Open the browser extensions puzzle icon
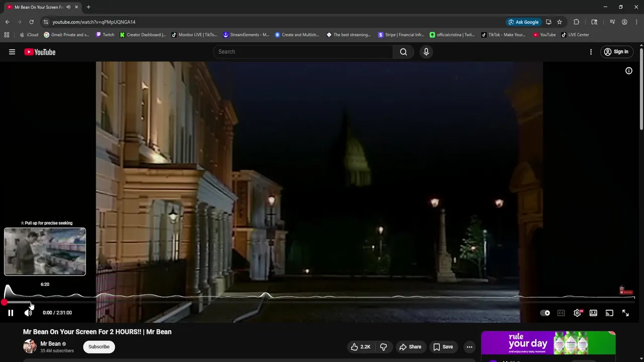 [577, 22]
